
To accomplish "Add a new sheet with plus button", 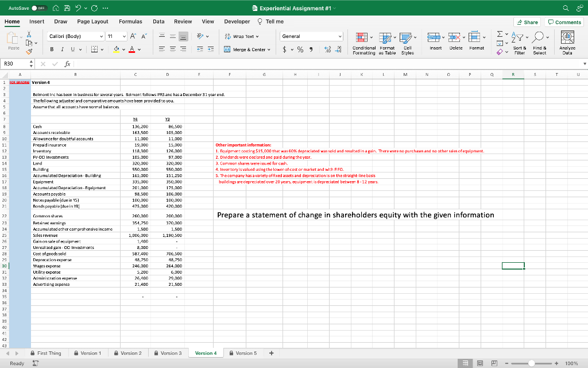I will [x=272, y=353].
